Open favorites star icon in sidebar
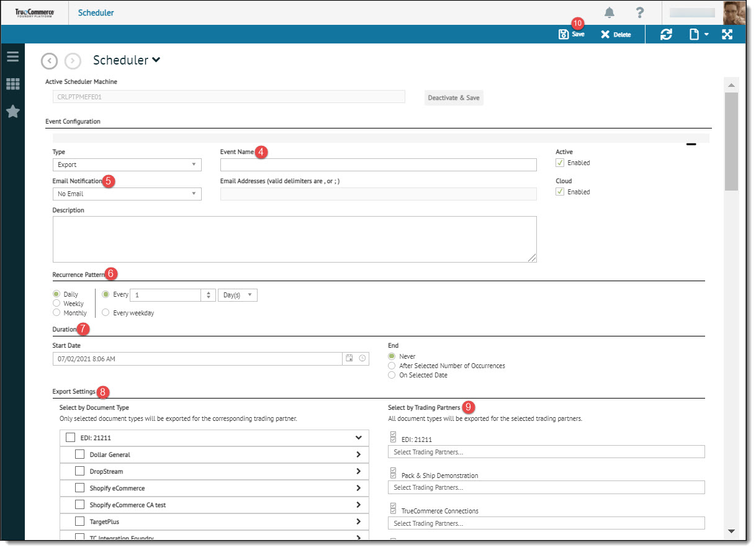This screenshot has width=756, height=550. point(12,112)
